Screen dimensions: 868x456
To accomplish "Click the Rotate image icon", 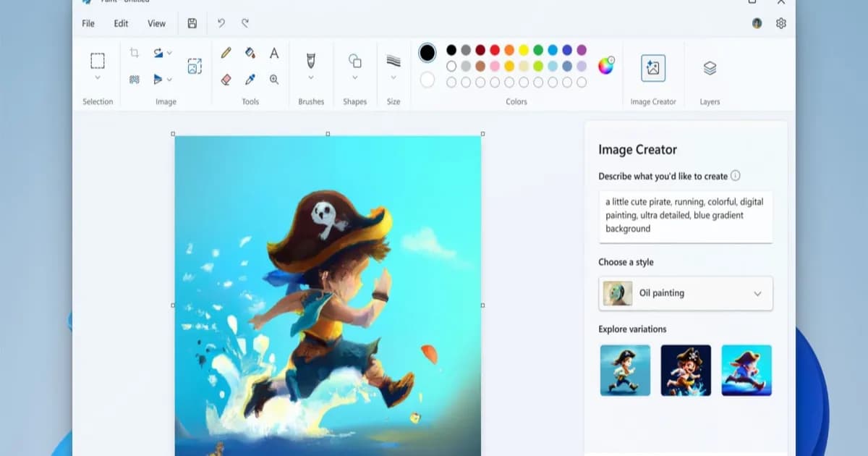I will tap(158, 53).
